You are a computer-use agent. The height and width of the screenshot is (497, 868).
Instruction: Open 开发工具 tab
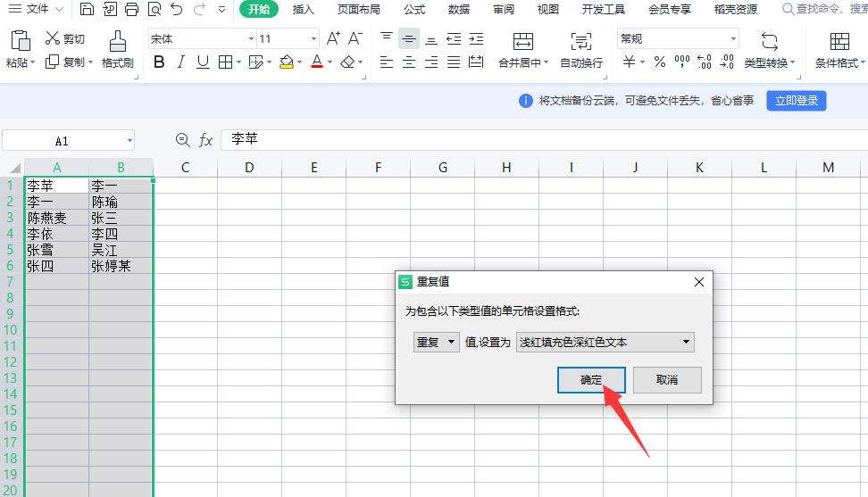pos(604,10)
